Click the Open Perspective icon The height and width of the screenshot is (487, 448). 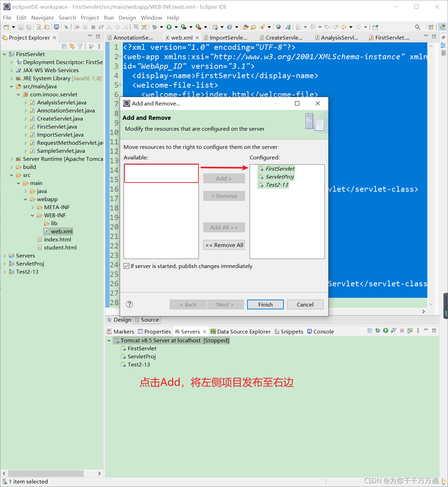(431, 27)
